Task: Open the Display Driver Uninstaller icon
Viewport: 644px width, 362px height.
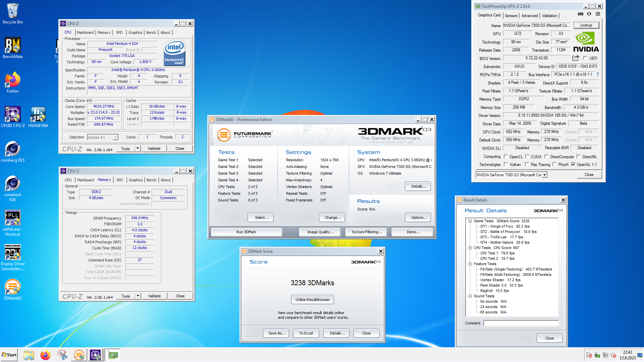Action: pos(13,257)
